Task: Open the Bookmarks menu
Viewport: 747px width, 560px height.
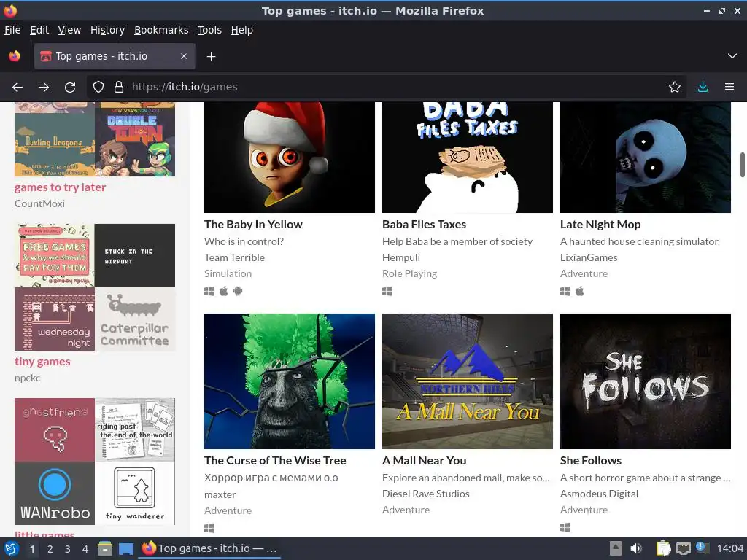Action: 161,30
